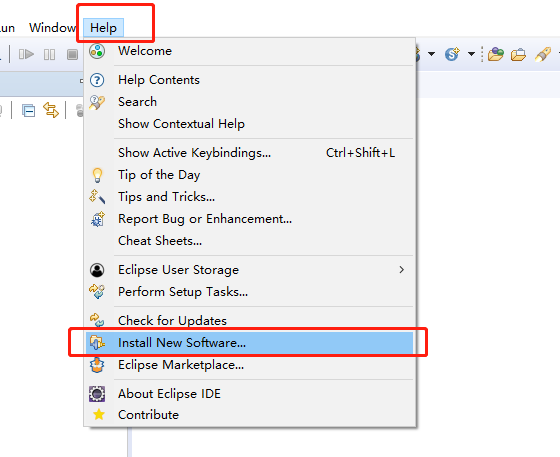Click the Perform Setup Tasks icon
This screenshot has height=457, width=560.
point(97,291)
